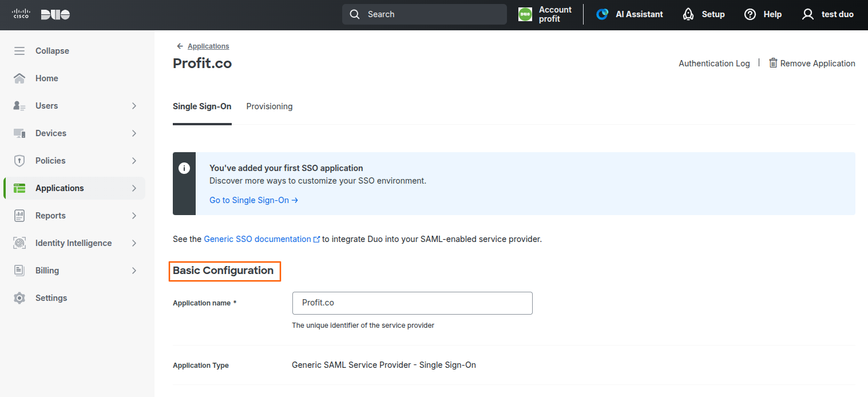Click the Billing sidebar icon

[19, 271]
